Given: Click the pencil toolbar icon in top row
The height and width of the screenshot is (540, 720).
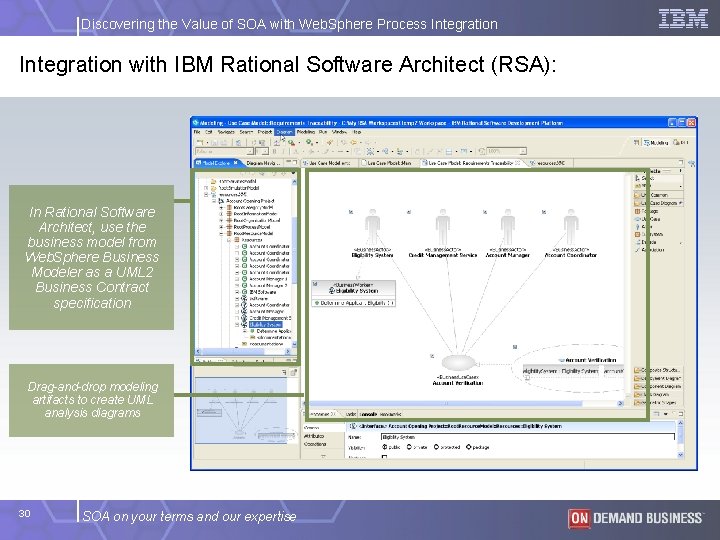Looking at the screenshot, I should tap(330, 142).
